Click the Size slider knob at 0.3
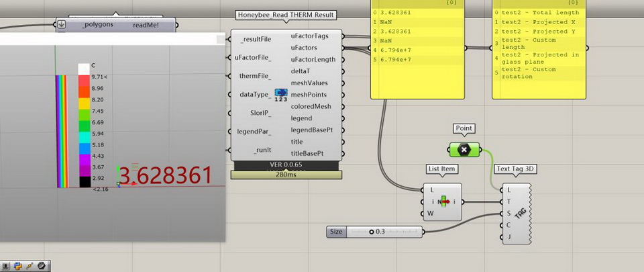Screen dimensions: 644x272 coord(372,232)
